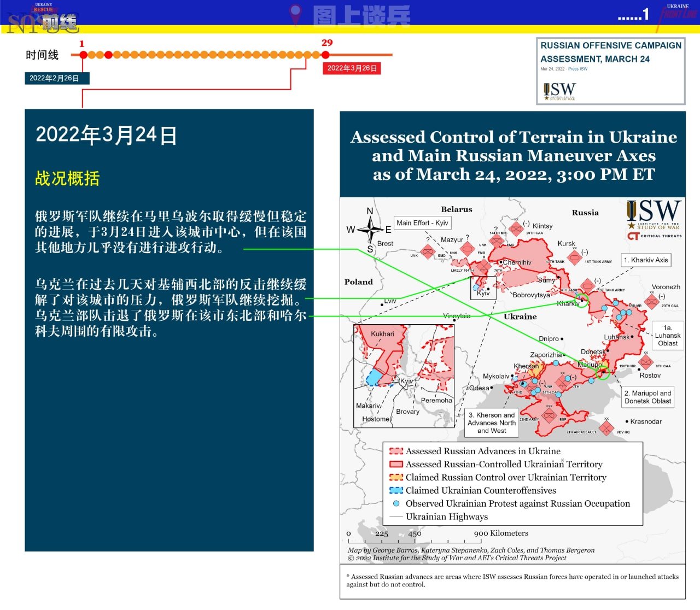700x610 pixels.
Task: Click the Belarus country label
Action: point(457,209)
